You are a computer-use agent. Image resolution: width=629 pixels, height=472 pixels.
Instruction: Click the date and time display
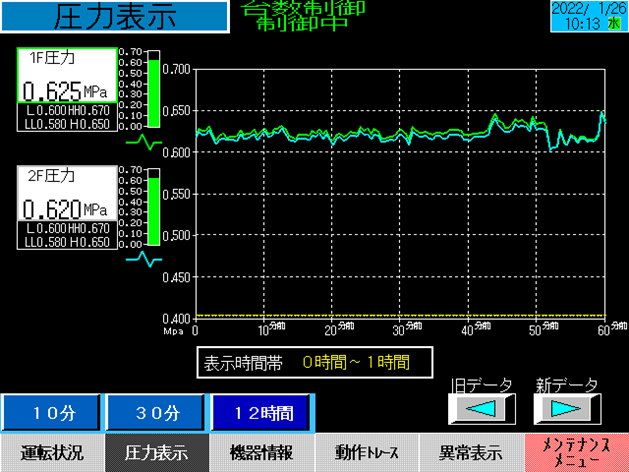(x=588, y=15)
